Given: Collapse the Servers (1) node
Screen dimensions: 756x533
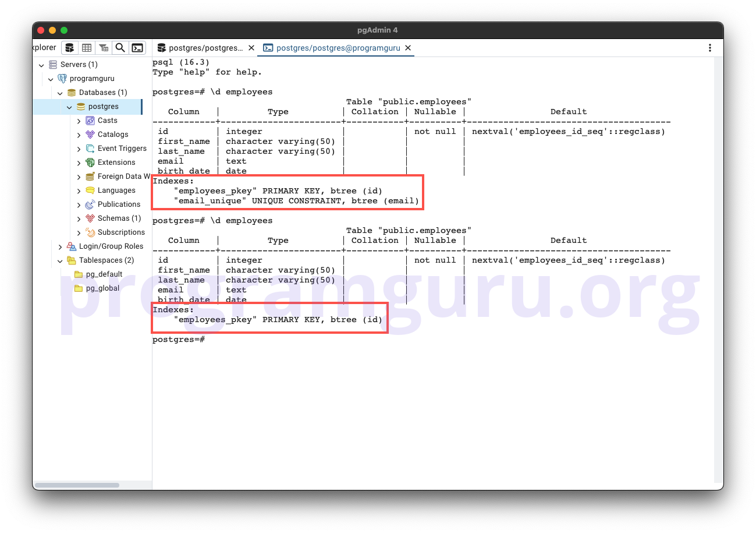Looking at the screenshot, I should coord(41,65).
